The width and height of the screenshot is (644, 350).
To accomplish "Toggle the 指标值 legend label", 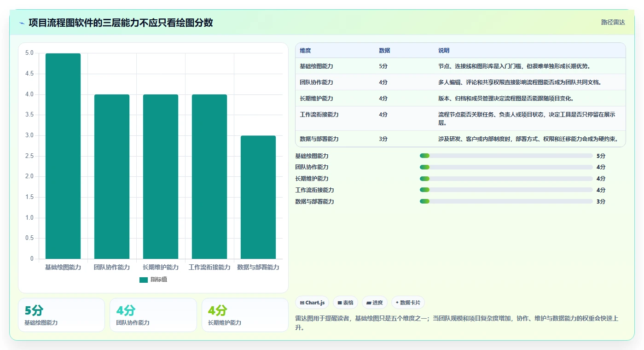I will 159,280.
